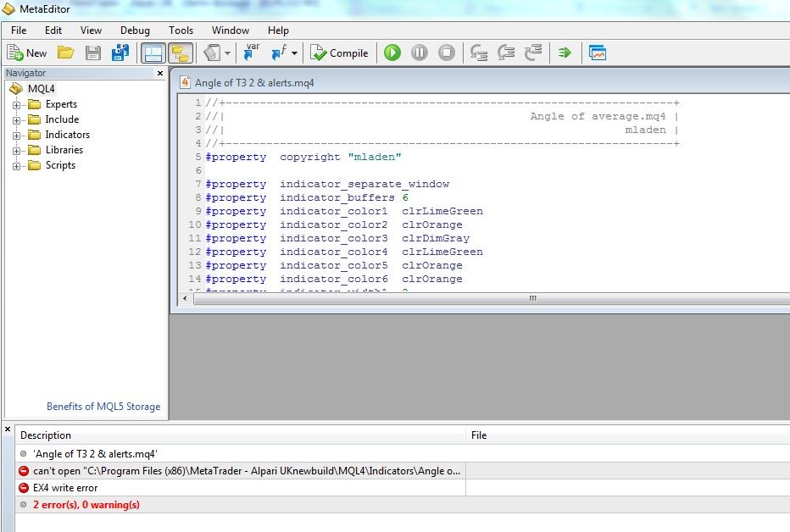790x532 pixels.
Task: Select the Libraries folder label
Action: (x=64, y=149)
